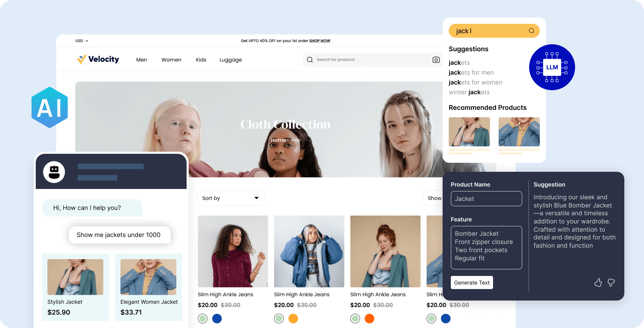Open the USD currency dropdown
This screenshot has height=328, width=644.
(x=82, y=41)
